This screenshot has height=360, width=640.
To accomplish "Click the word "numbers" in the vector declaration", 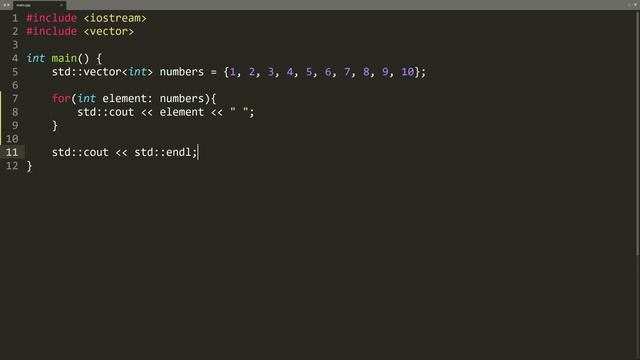I will [182, 72].
